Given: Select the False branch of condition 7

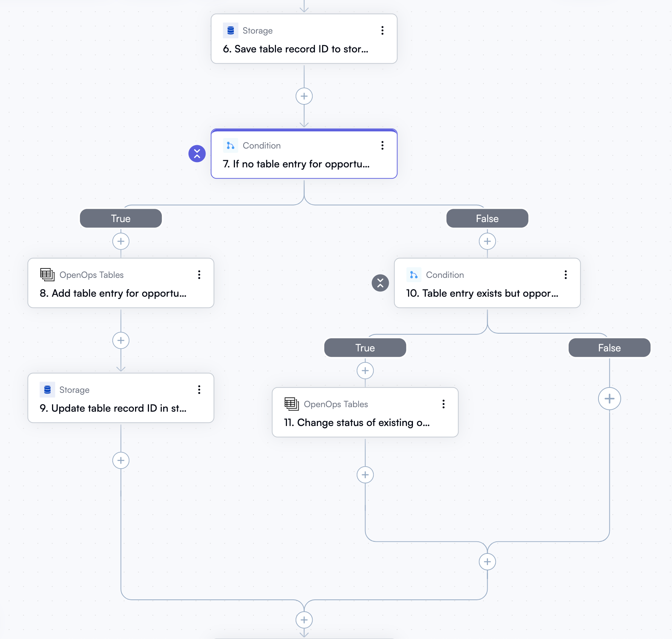Looking at the screenshot, I should point(487,218).
